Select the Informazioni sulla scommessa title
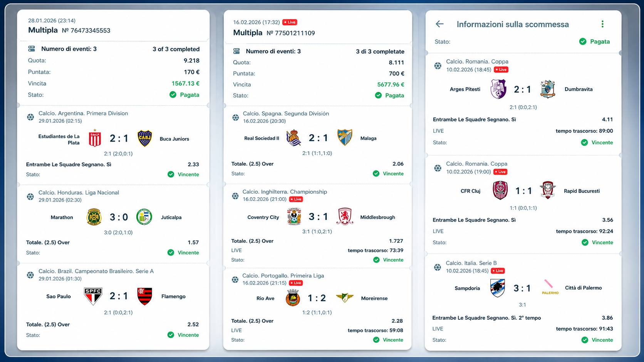 click(513, 24)
